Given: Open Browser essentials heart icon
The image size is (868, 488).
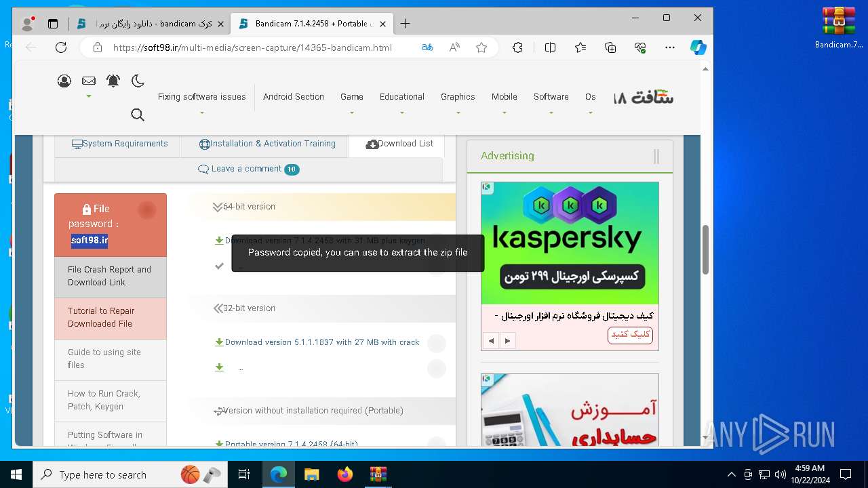Looking at the screenshot, I should click(x=640, y=47).
